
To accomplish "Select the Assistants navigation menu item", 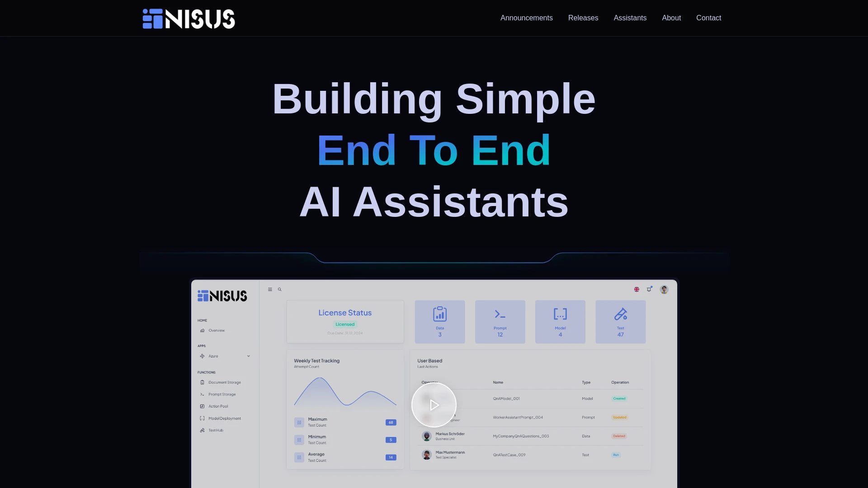I will [630, 18].
